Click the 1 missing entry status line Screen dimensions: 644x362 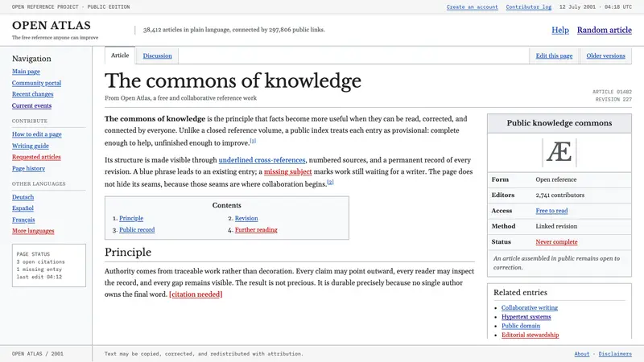(x=39, y=269)
